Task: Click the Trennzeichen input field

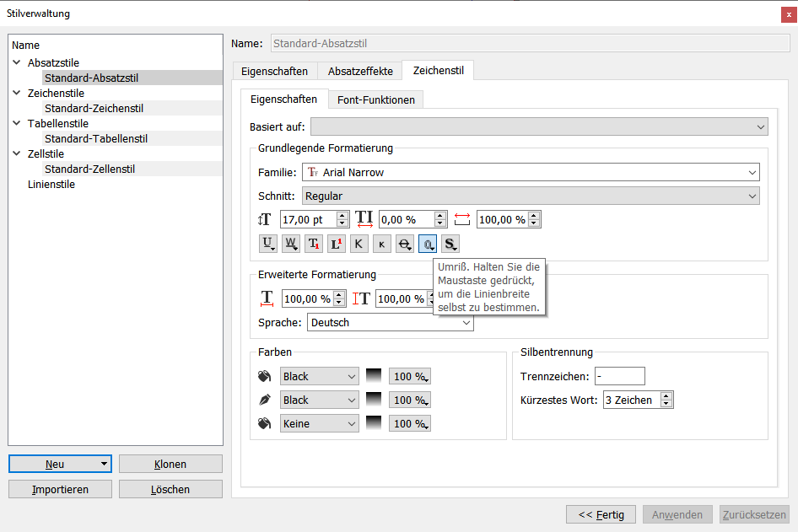Action: click(619, 376)
